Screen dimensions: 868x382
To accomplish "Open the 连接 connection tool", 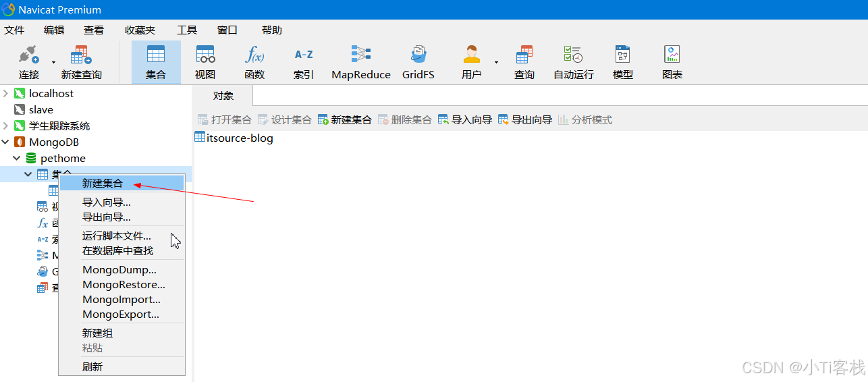I will [29, 62].
